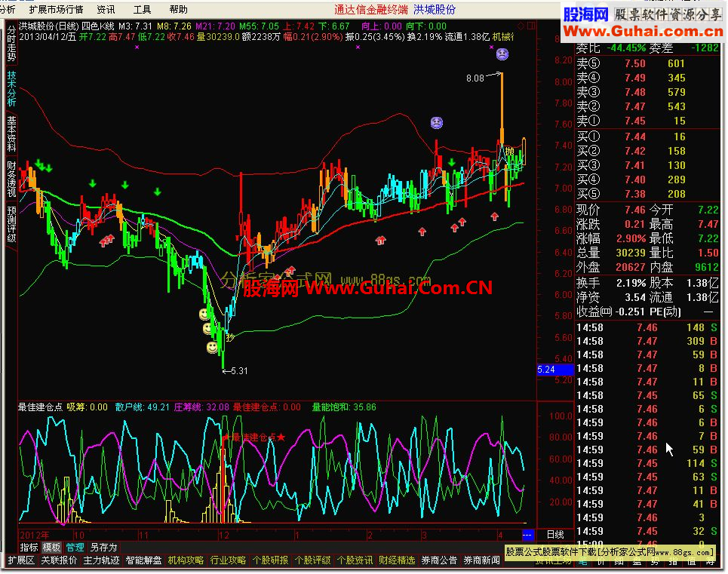728x574 pixels.
Task: Click the 14:59 trade row with 114 S
Action: (648, 463)
